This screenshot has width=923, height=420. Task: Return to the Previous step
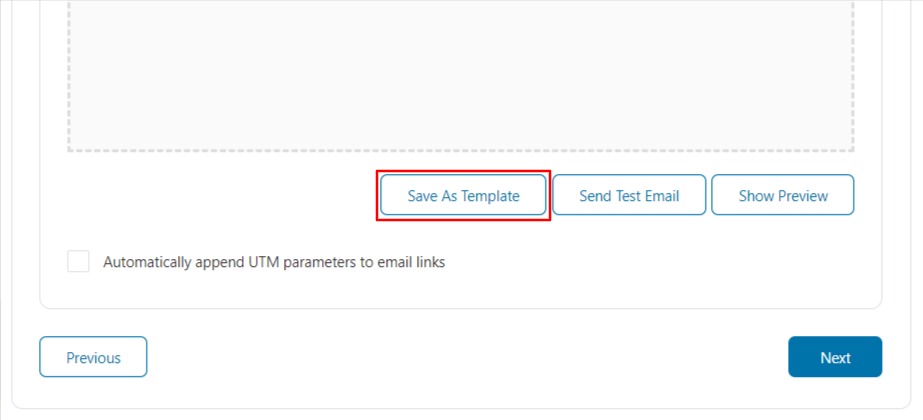coord(93,357)
